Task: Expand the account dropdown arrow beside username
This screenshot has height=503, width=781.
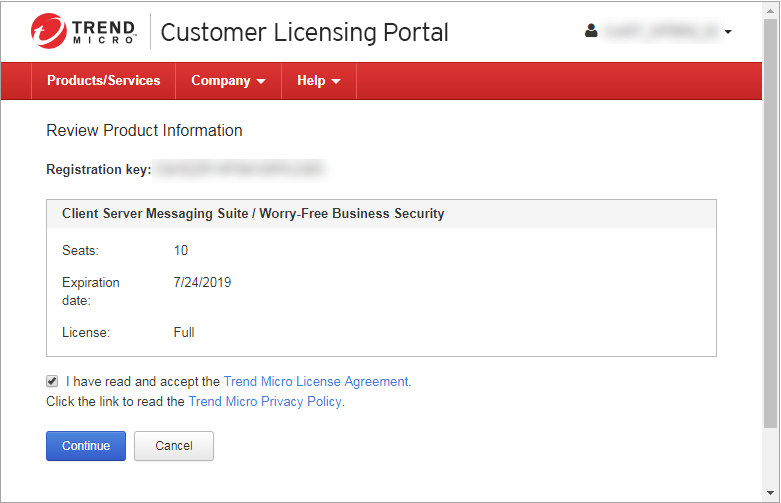Action: tap(728, 32)
